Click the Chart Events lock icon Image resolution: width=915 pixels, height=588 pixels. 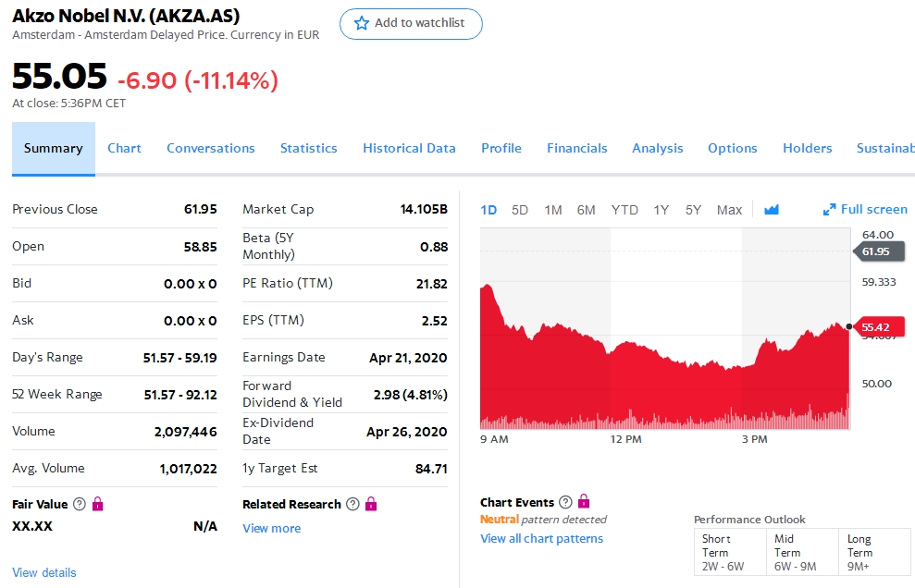tap(584, 502)
